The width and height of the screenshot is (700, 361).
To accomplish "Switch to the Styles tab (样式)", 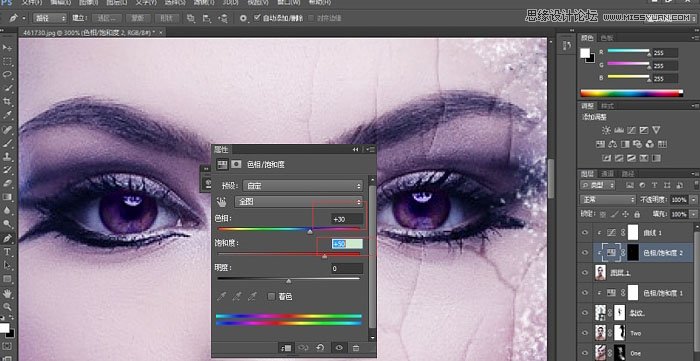I will tap(607, 106).
